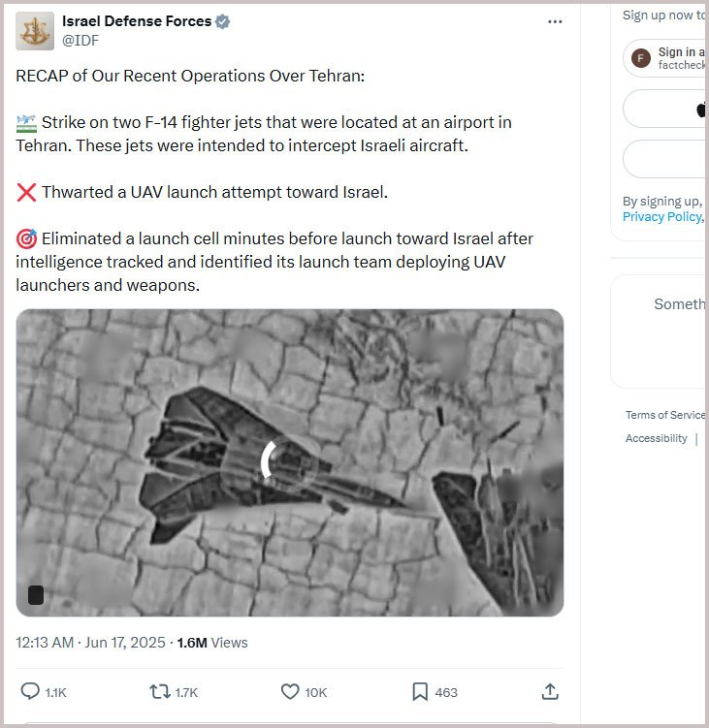709x728 pixels.
Task: Reply to the post via the comment icon
Action: coord(30,691)
